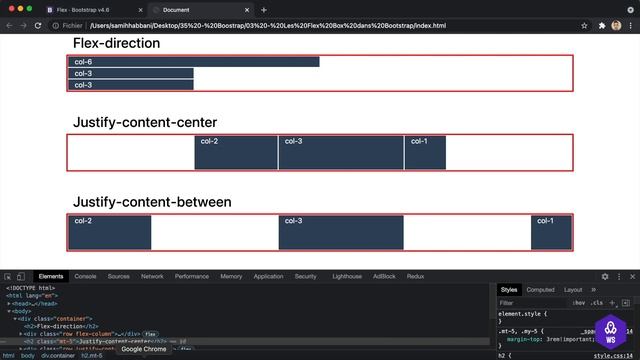The width and height of the screenshot is (640, 360).
Task: Open the Chrome profile avatar
Action: (616, 26)
